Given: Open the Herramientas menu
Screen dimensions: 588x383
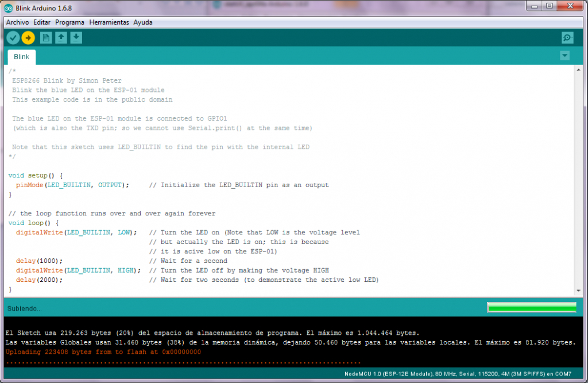Looking at the screenshot, I should [109, 22].
